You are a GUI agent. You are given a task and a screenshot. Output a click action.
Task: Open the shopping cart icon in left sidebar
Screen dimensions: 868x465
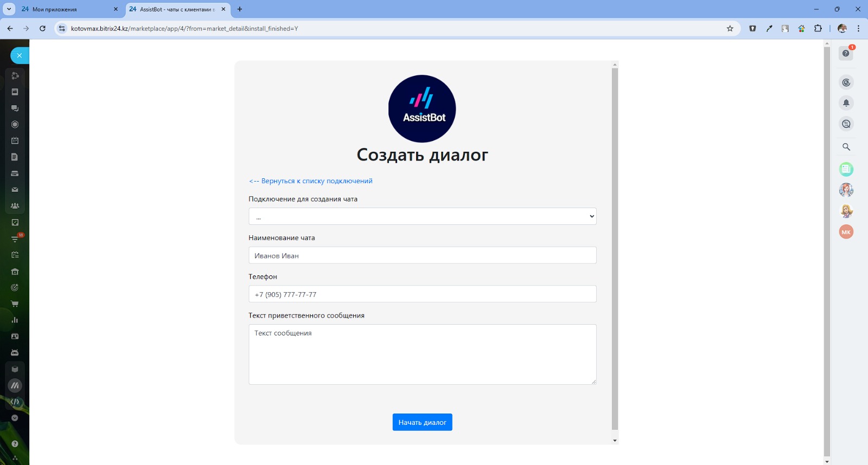tap(15, 303)
